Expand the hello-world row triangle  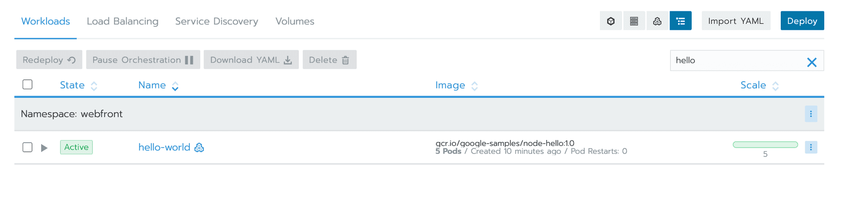[x=44, y=148]
